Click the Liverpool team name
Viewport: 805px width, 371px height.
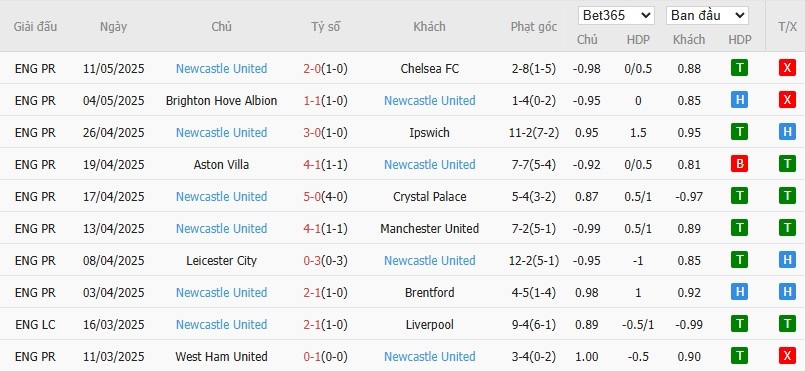[430, 324]
